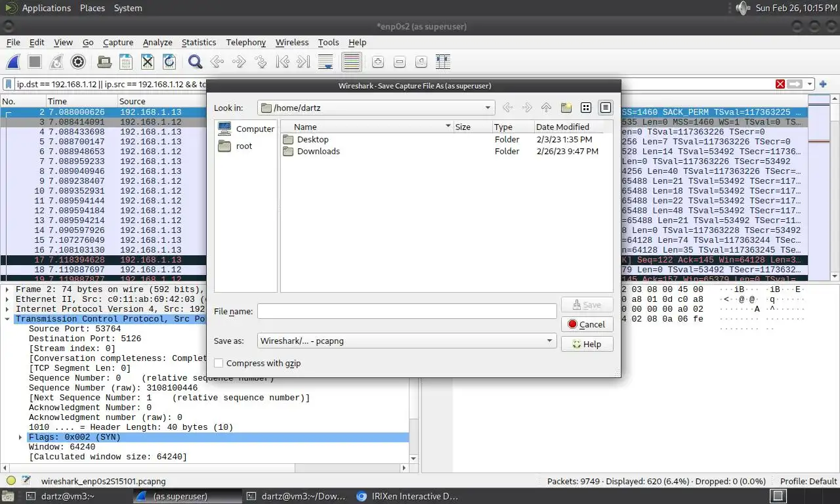Create a new folder in Save dialog
This screenshot has height=504, width=840.
(x=566, y=108)
